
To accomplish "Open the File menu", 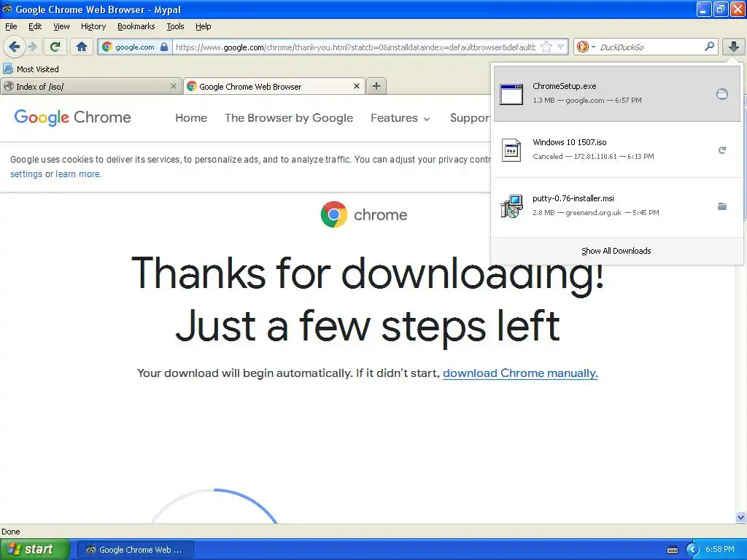I will [11, 26].
